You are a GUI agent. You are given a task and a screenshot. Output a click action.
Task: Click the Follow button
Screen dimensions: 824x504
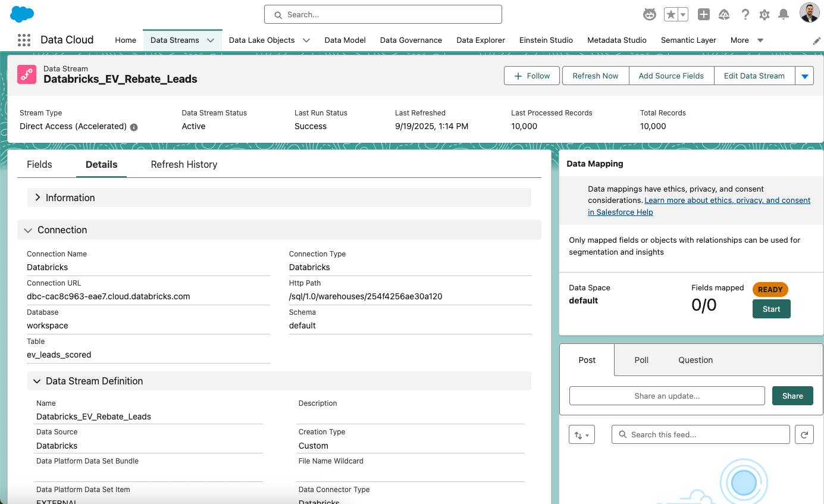click(532, 76)
